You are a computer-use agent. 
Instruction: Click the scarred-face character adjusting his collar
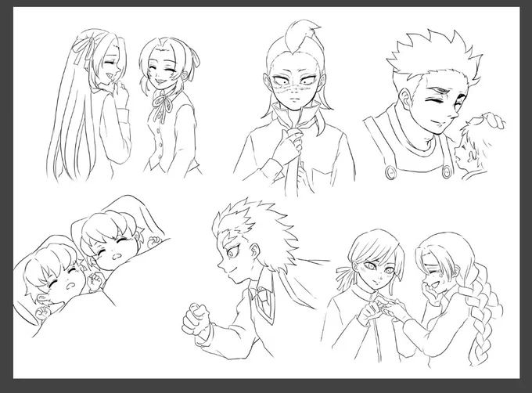click(294, 109)
